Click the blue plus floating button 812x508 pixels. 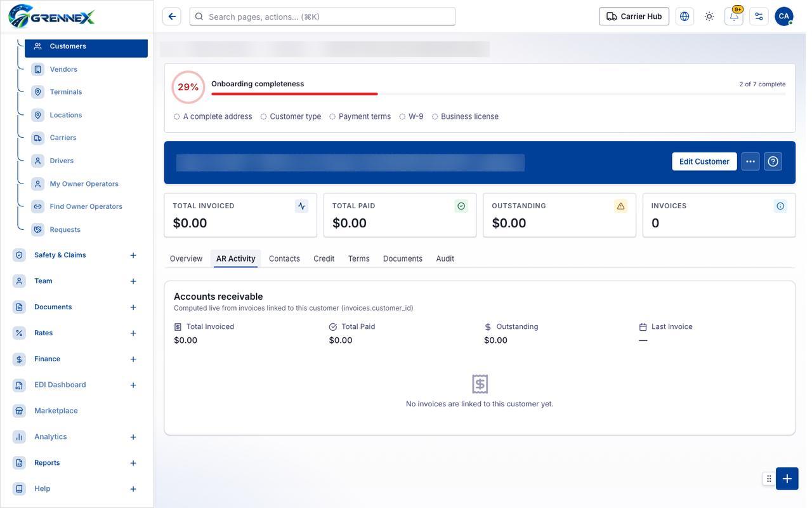(787, 479)
